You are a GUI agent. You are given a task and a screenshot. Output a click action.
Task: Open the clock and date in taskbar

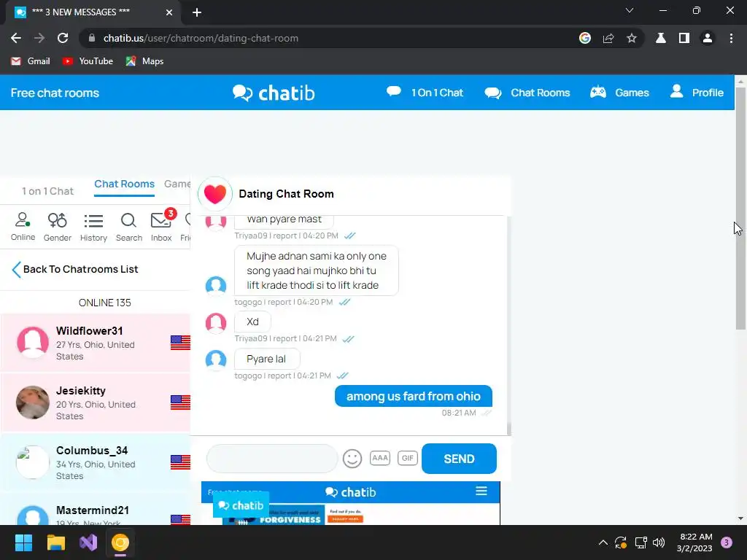[694, 542]
